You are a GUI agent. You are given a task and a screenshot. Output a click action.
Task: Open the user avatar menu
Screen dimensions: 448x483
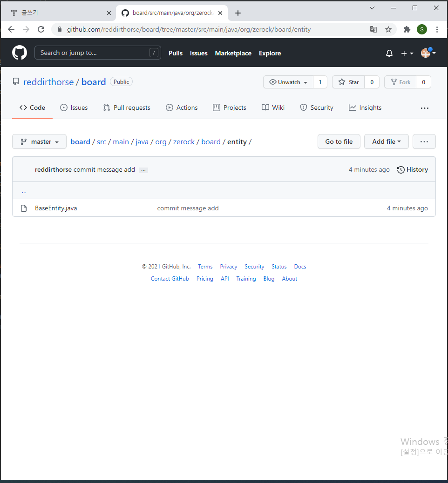coord(428,53)
